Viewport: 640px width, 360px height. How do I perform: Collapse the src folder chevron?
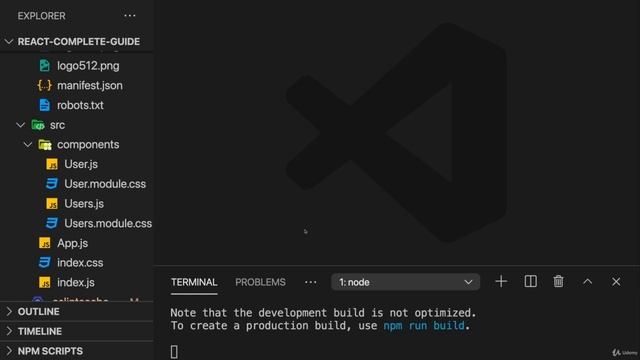[x=20, y=125]
